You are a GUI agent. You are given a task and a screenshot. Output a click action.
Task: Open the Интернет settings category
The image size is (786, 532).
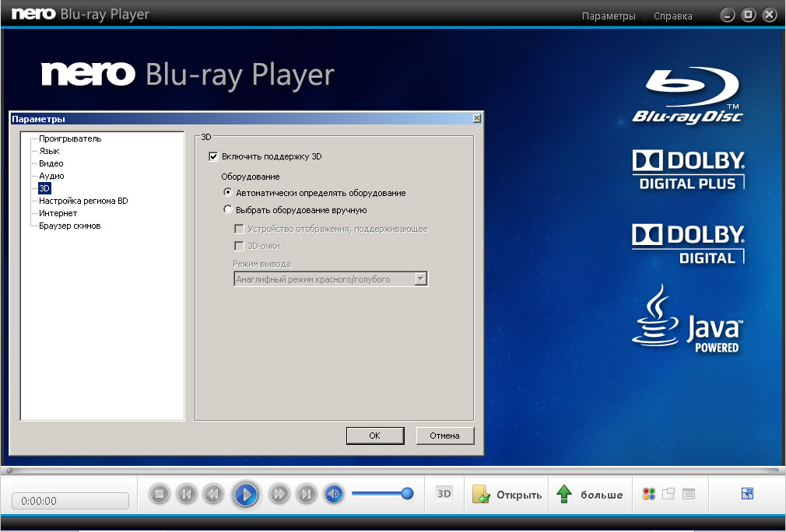(x=58, y=213)
